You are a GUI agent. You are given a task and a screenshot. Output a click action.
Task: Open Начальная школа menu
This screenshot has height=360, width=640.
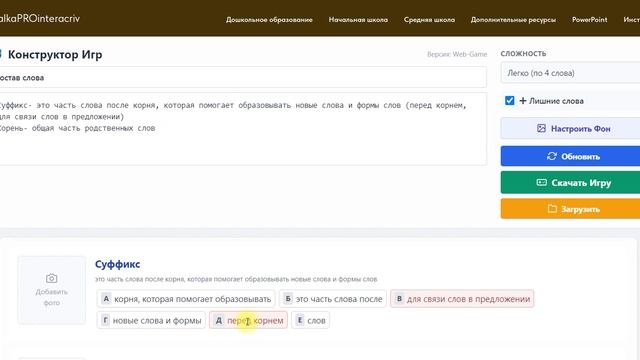(358, 20)
